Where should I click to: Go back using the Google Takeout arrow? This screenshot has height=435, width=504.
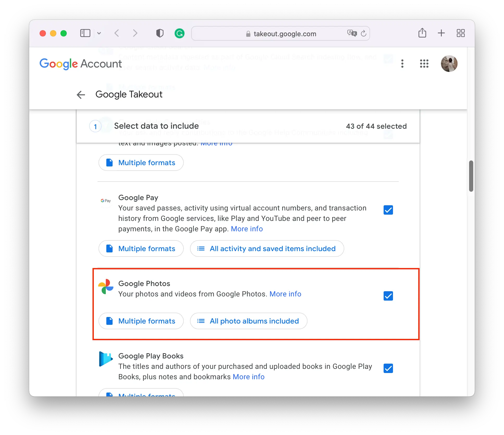coord(81,95)
